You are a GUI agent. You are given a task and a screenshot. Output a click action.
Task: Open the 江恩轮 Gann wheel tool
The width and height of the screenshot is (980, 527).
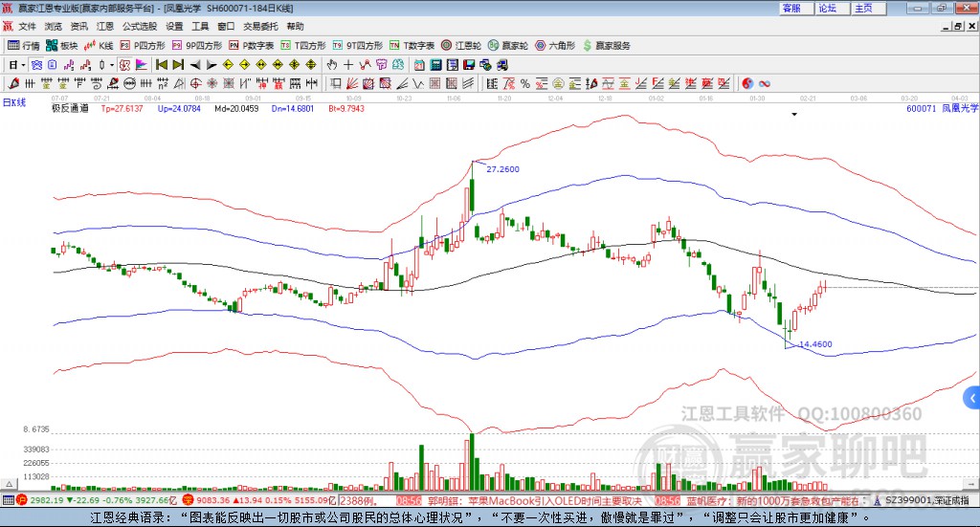462,45
